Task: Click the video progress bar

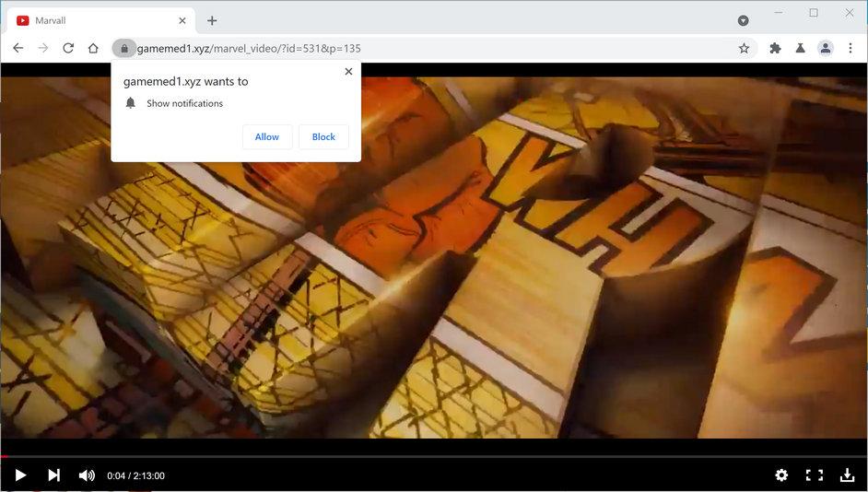Action: click(434, 457)
